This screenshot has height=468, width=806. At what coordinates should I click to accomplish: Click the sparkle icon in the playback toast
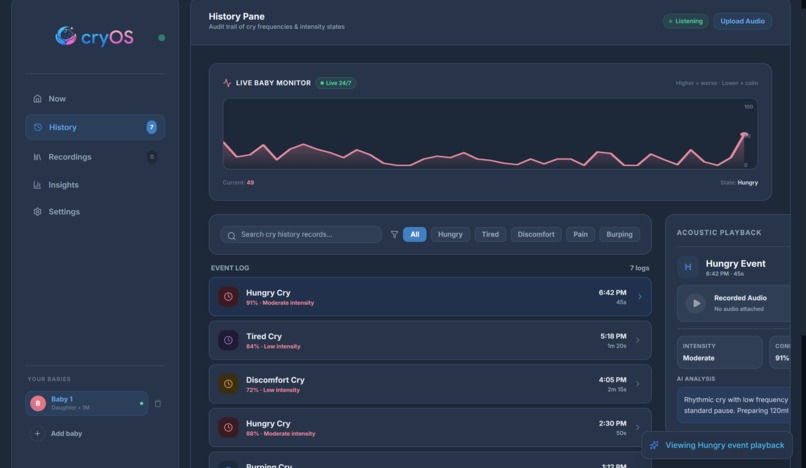pos(654,445)
